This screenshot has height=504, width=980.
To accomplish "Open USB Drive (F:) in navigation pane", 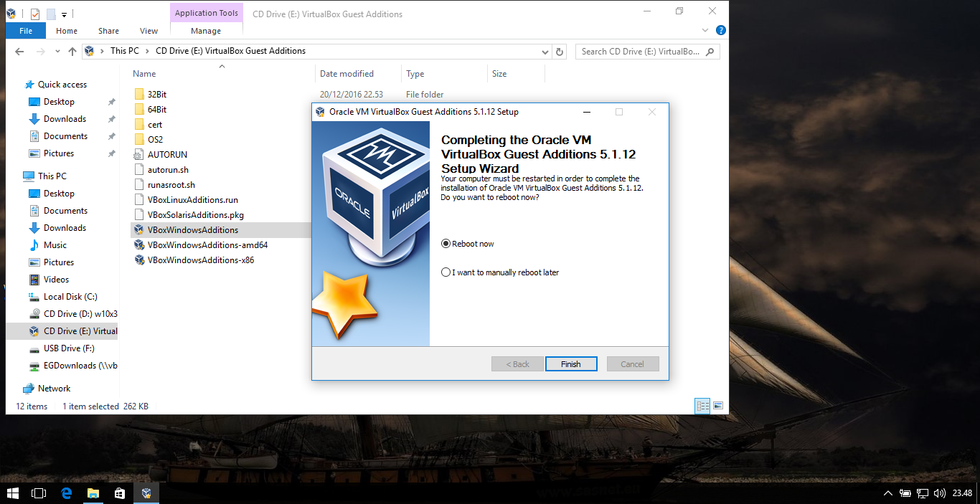I will tap(69, 348).
